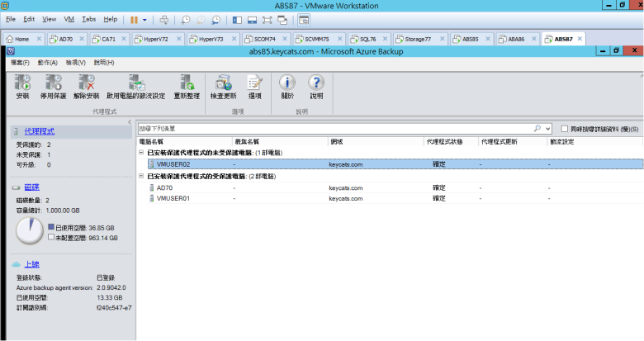Switch to the SCVMM75 VMware tab

312,39
